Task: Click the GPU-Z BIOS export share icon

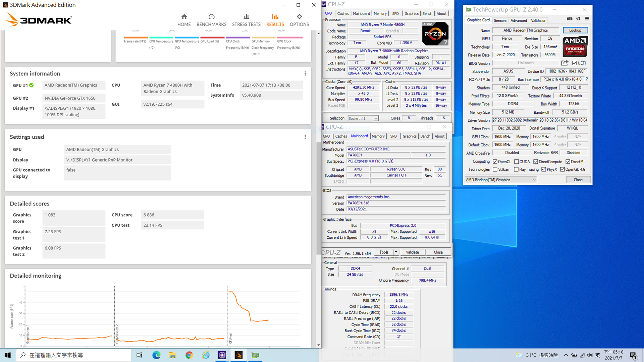Action: (565, 63)
